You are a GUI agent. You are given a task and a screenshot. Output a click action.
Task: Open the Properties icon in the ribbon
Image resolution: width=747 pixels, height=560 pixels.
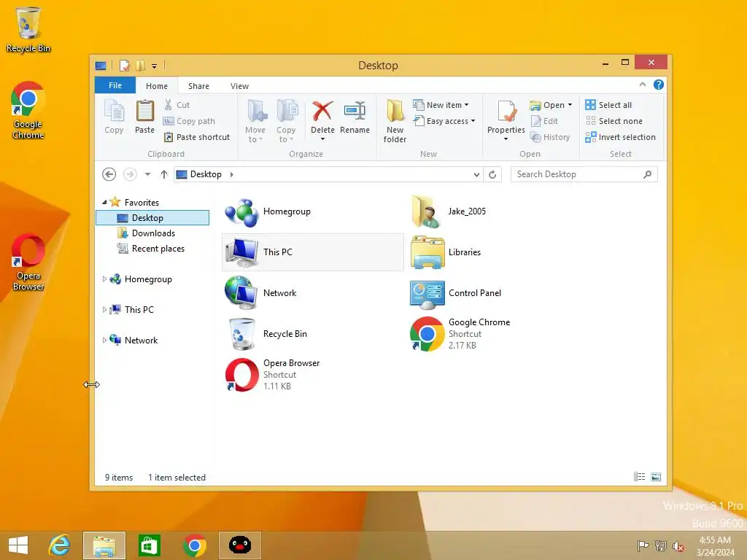(x=506, y=112)
